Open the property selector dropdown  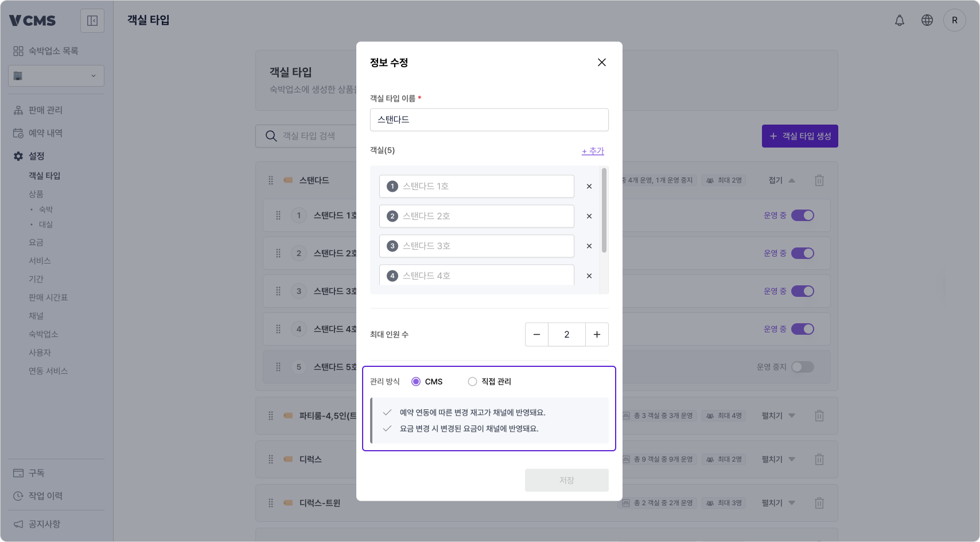point(56,75)
